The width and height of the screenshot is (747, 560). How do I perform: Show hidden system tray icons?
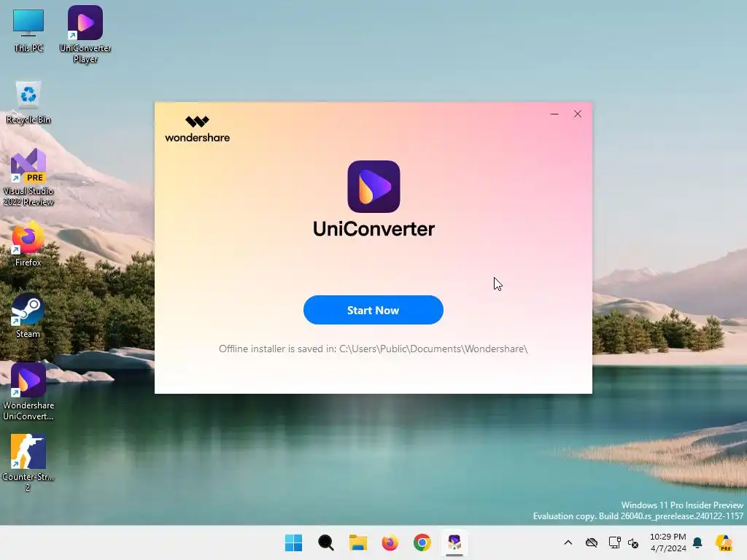click(x=568, y=542)
